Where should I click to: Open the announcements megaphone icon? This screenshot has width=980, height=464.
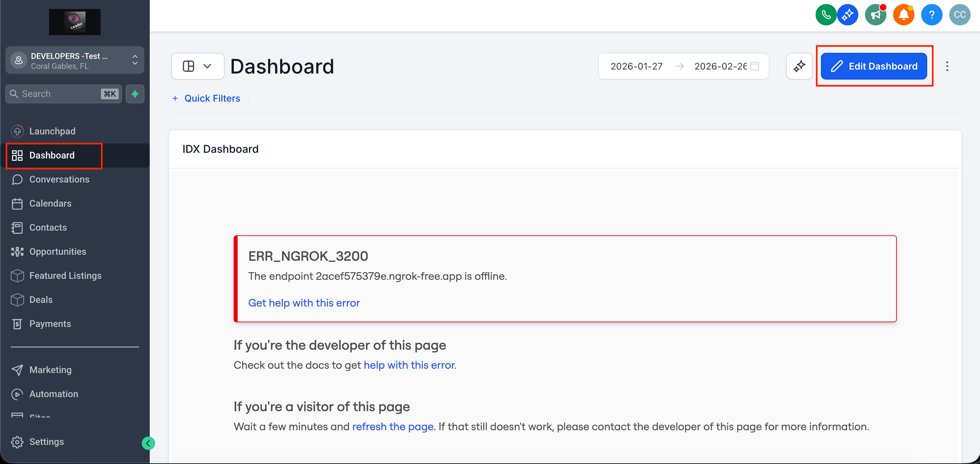[x=875, y=15]
